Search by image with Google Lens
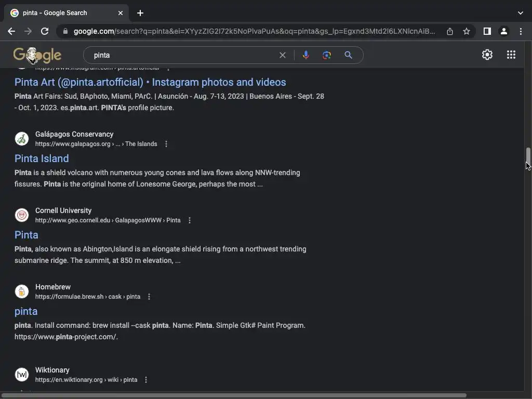The height and width of the screenshot is (399, 532). [x=327, y=55]
